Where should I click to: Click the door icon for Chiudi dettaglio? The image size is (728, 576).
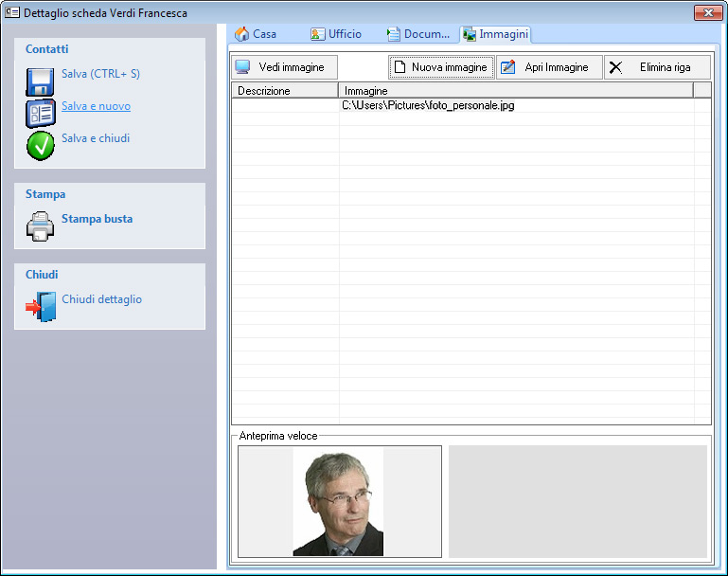(x=41, y=306)
